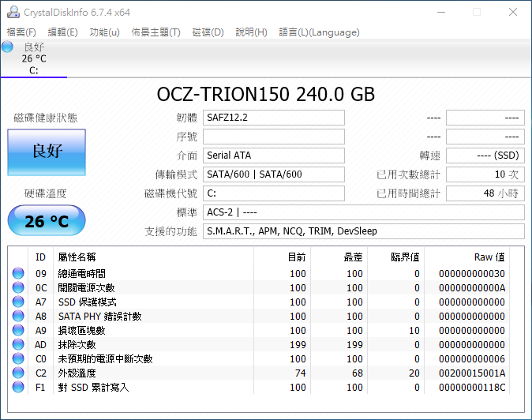Open the 檔案(F) menu
This screenshot has height=420, width=532.
21,32
